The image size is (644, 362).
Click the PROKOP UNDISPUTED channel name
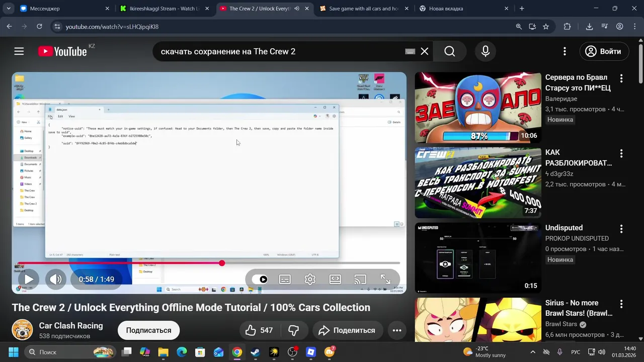click(577, 238)
